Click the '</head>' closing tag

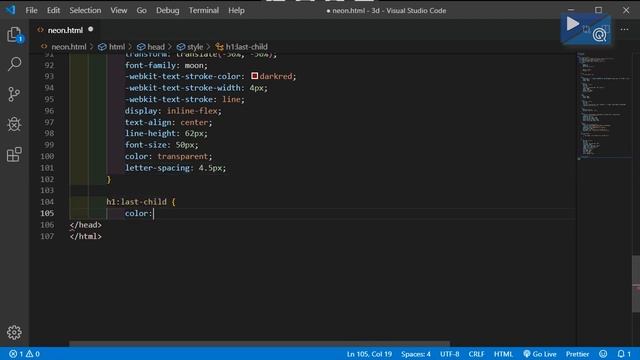click(x=85, y=225)
